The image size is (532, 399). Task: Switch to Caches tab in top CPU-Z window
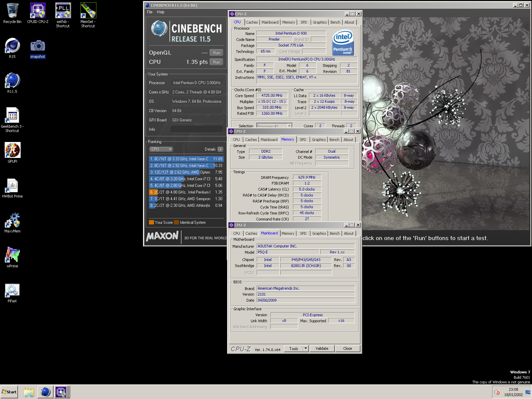252,22
